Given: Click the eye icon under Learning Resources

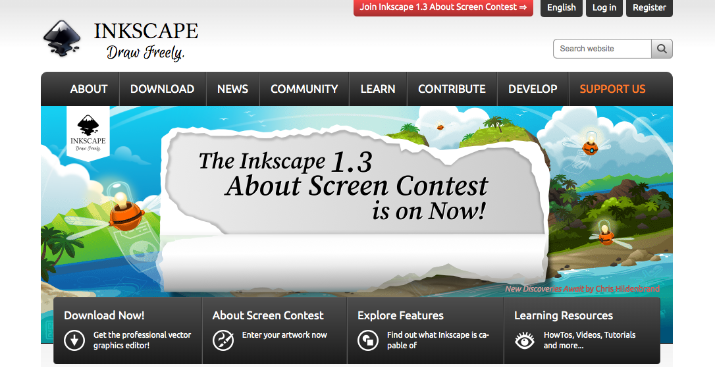Looking at the screenshot, I should (525, 340).
